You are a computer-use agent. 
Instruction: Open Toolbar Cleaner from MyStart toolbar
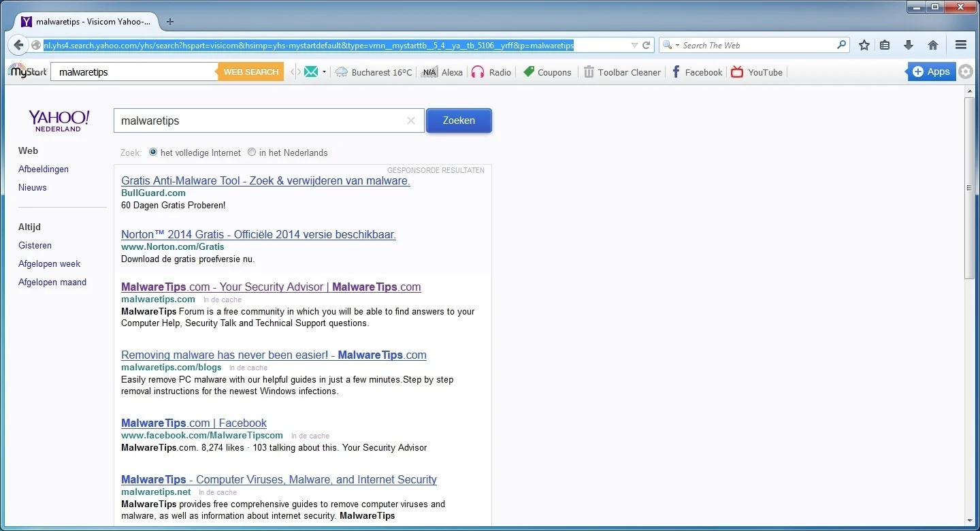(x=622, y=72)
